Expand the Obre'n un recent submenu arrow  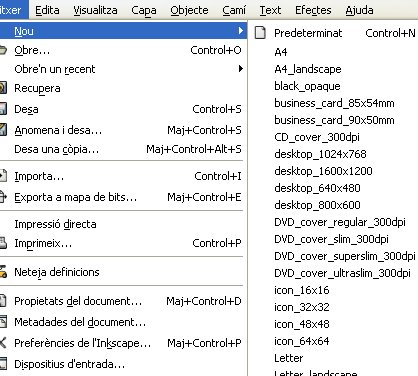241,69
